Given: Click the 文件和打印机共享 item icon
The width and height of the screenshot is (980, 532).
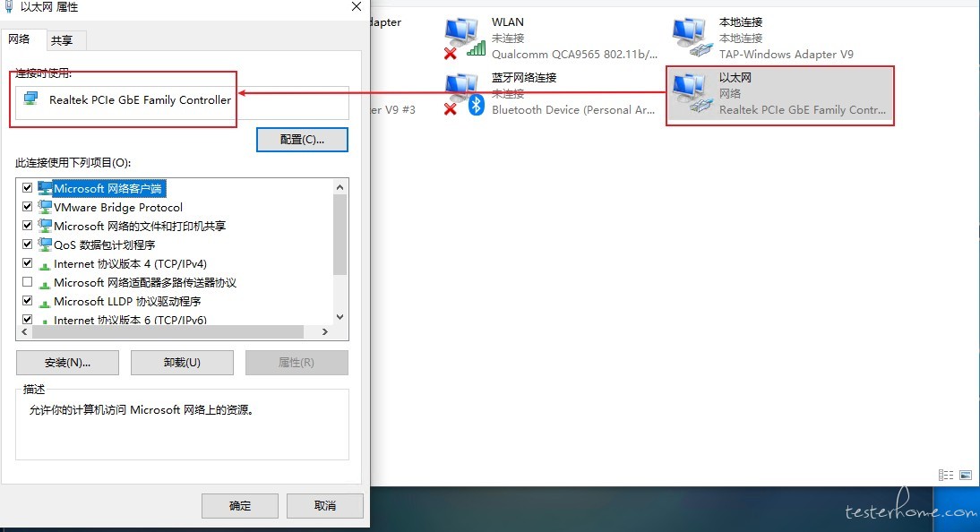Looking at the screenshot, I should pos(45,226).
